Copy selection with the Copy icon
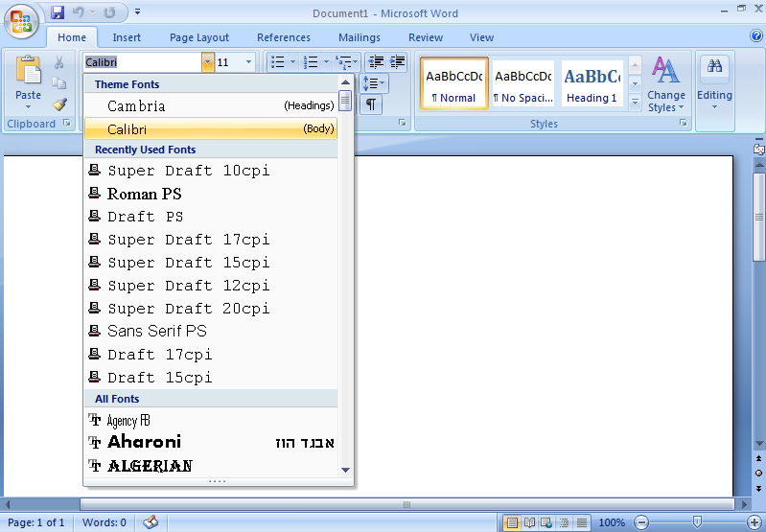766x532 pixels. tap(59, 83)
